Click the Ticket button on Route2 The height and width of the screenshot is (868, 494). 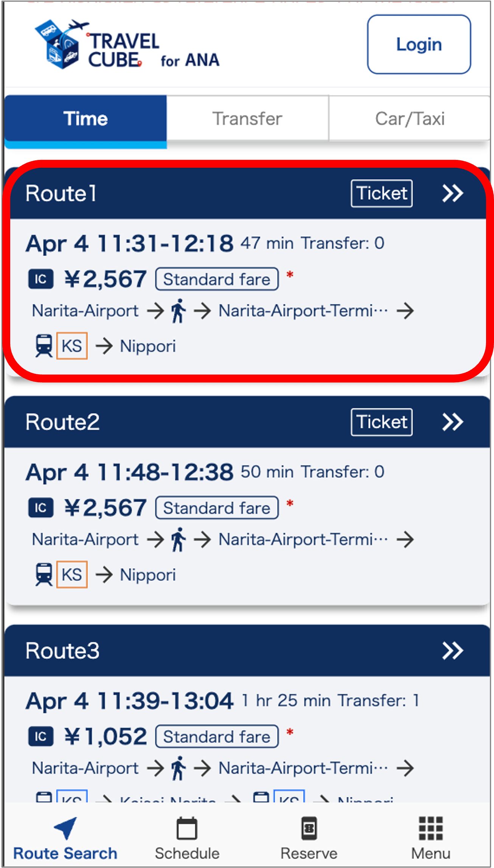point(382,422)
